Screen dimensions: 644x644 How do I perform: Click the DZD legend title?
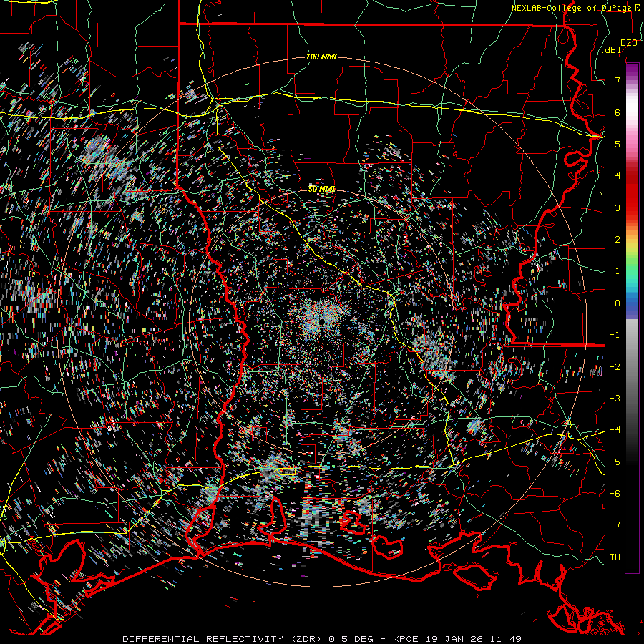[x=629, y=43]
